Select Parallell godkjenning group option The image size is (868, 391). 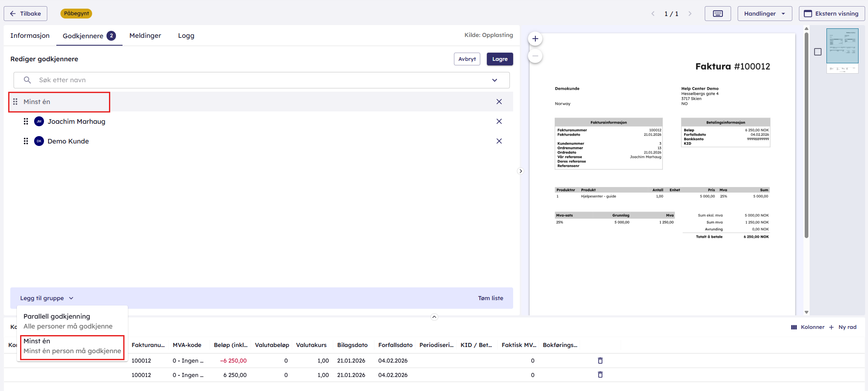[x=68, y=321]
